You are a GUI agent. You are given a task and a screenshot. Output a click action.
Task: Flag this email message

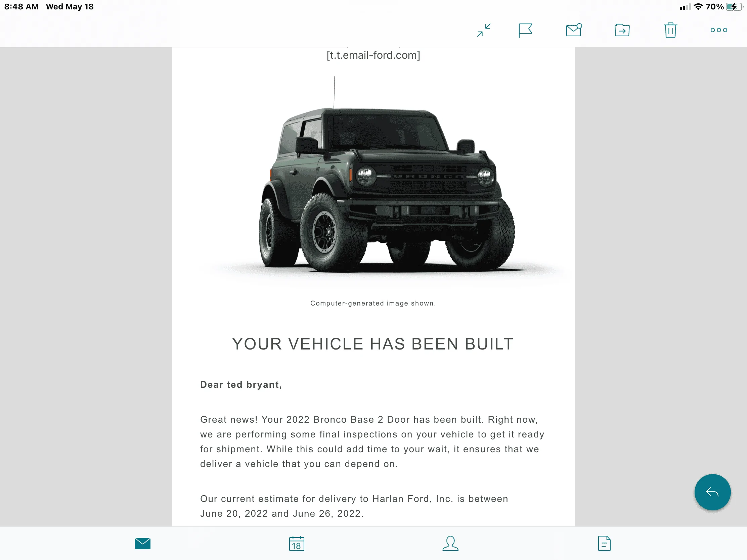(x=525, y=30)
